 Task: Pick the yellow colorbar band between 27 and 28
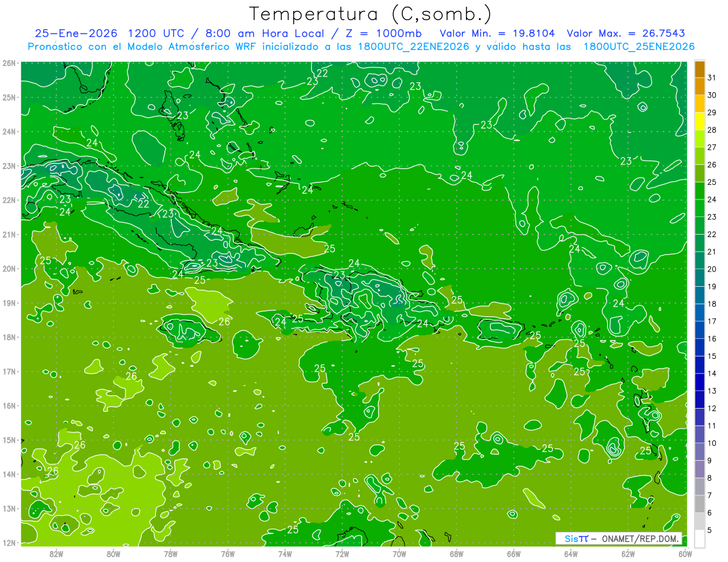point(699,139)
